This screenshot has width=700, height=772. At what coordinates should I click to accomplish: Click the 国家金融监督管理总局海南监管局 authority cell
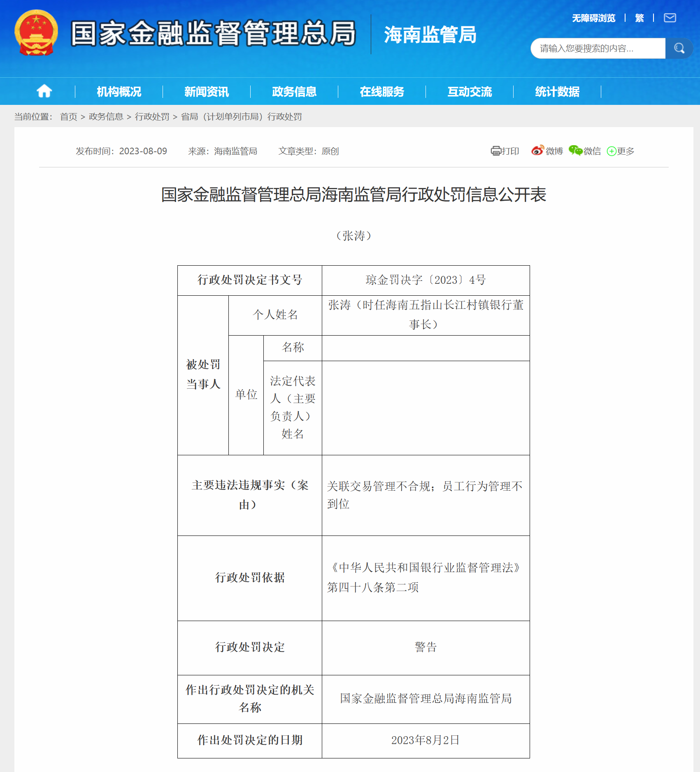(426, 699)
